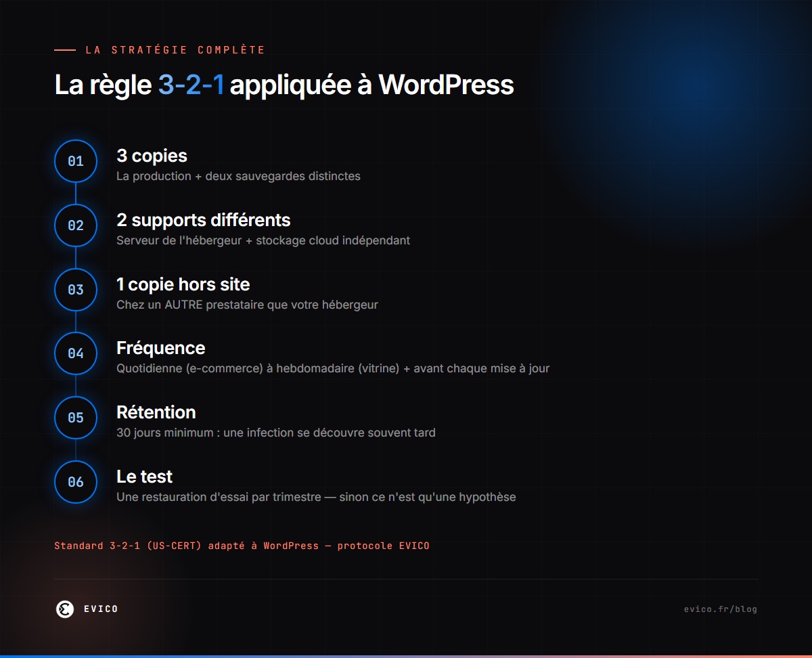Click the "Standard 3-2-1 (US-CERT)" footnote

tap(242, 546)
